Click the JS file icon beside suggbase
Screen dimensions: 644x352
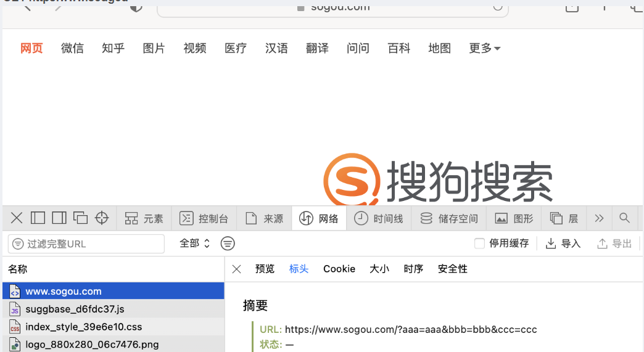15,309
